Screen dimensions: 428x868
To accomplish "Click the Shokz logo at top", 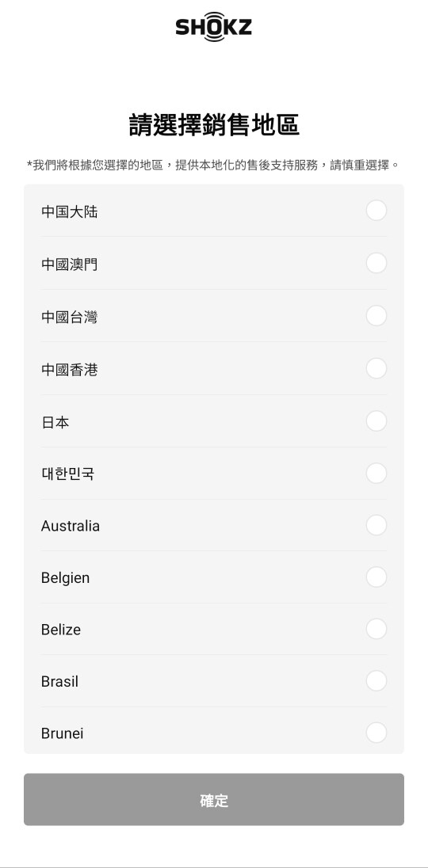I will [x=214, y=27].
